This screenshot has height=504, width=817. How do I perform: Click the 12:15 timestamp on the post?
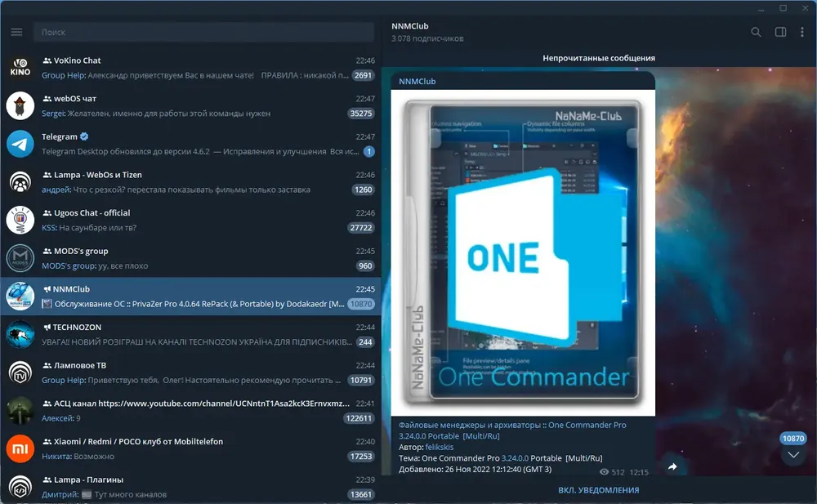coord(639,472)
